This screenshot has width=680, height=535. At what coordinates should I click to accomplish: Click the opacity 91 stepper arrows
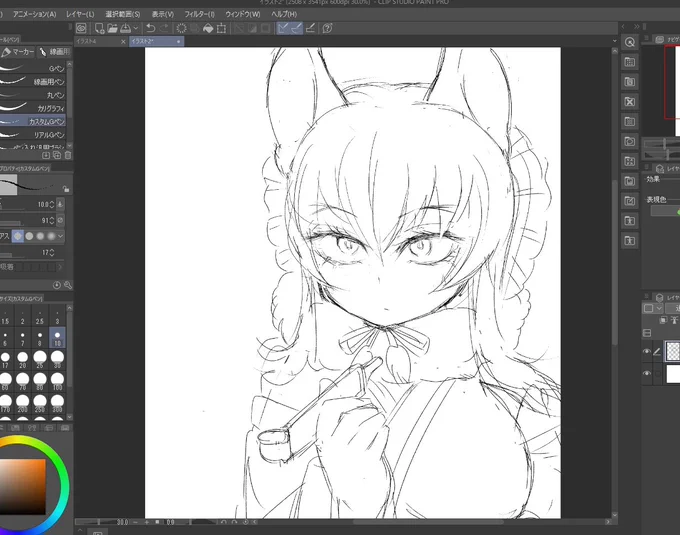click(x=52, y=220)
